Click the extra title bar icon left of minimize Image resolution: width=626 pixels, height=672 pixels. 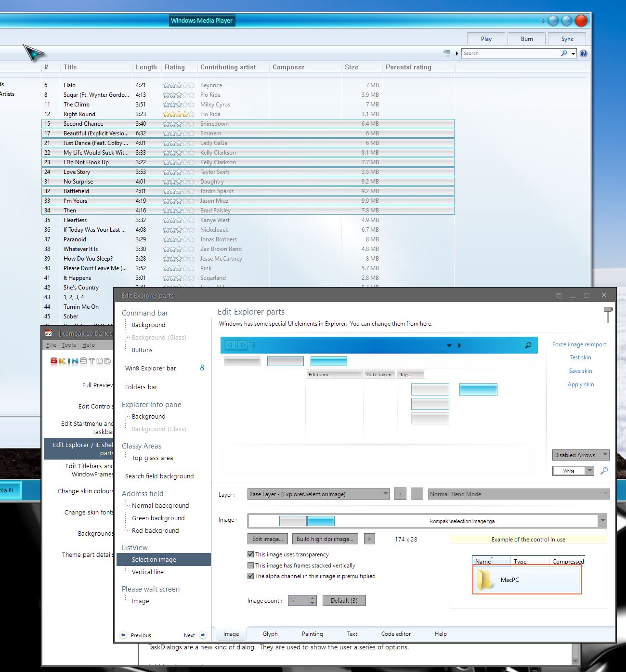click(559, 295)
